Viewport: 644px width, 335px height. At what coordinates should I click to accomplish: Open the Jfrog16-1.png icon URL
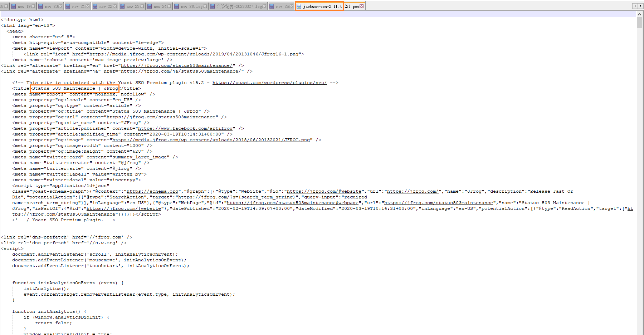(x=194, y=54)
